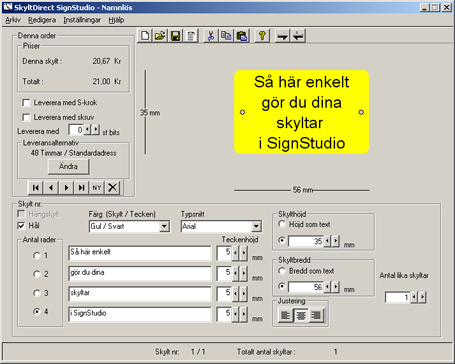
Task: Click the Antal lika skyltar value field
Action: pos(398,297)
